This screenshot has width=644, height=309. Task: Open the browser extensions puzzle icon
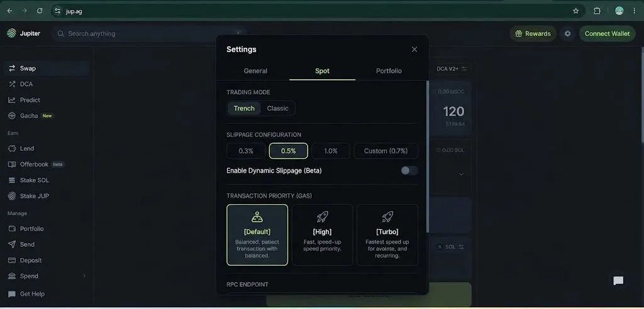(x=597, y=11)
